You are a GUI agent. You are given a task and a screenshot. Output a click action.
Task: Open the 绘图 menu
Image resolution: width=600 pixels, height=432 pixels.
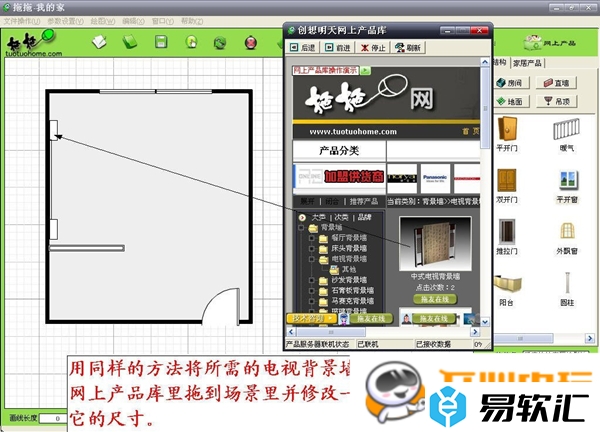(103, 21)
